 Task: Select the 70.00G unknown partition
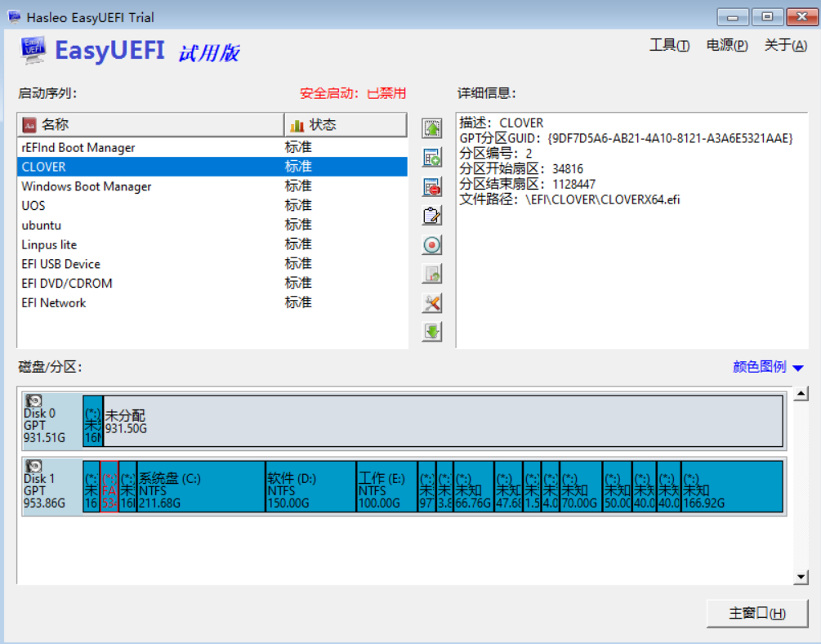[581, 487]
